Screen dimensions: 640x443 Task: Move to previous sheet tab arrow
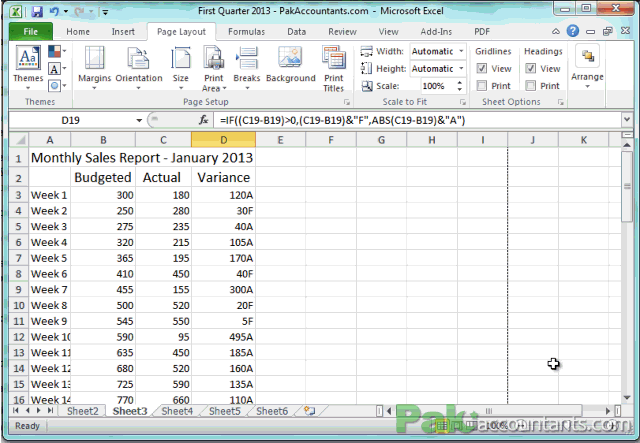(27, 410)
